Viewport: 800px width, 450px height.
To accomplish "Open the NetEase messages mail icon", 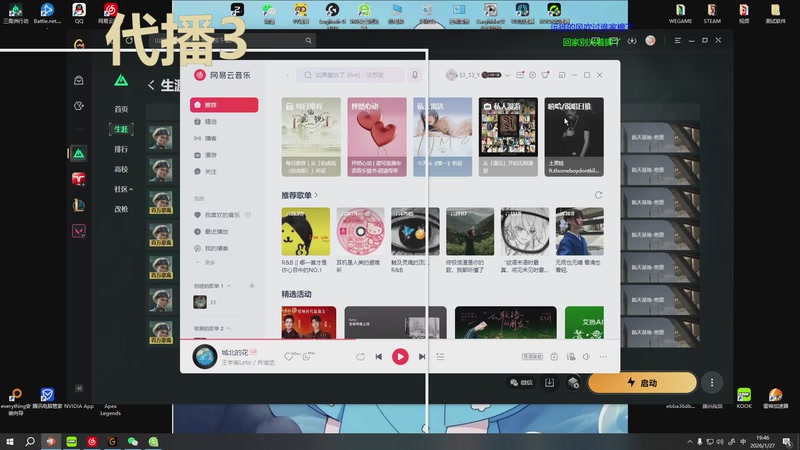I will click(520, 75).
